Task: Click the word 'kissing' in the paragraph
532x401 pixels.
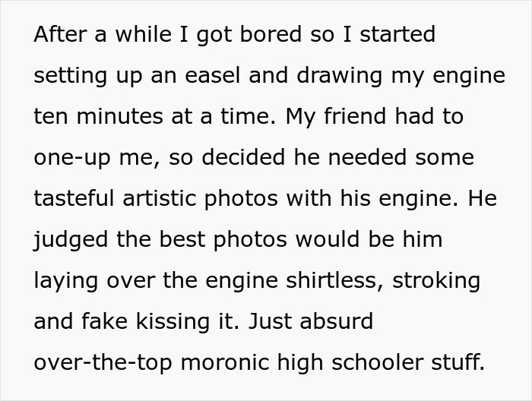Action: (x=171, y=321)
